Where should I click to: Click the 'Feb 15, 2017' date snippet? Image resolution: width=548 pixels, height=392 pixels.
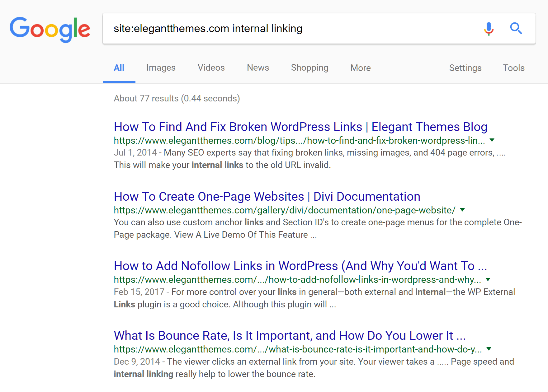click(x=139, y=292)
